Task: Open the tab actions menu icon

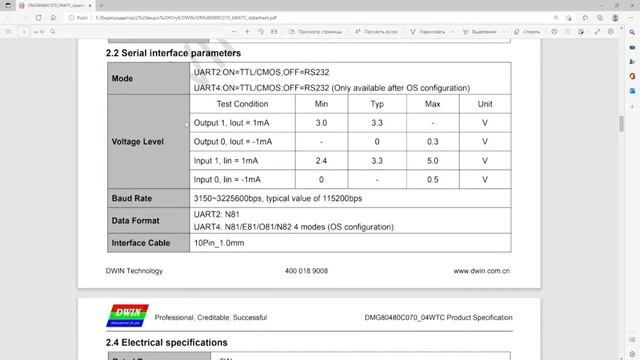Action: (x=8, y=5)
